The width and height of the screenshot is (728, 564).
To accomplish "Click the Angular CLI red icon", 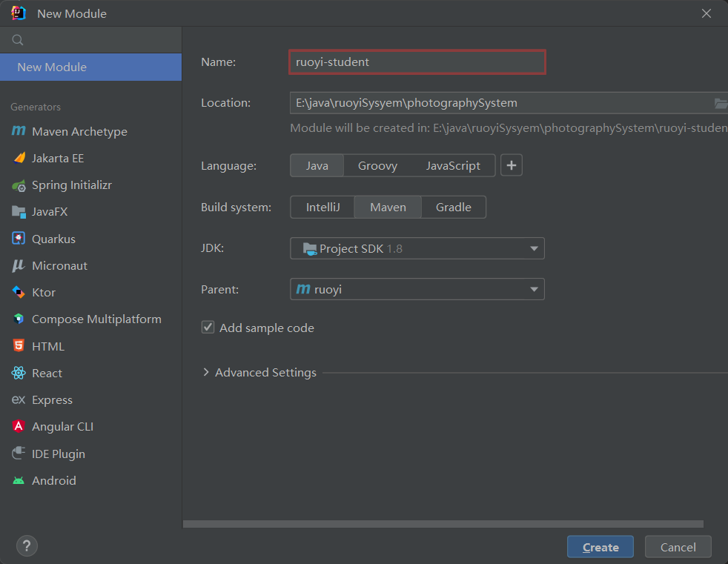I will [x=19, y=426].
